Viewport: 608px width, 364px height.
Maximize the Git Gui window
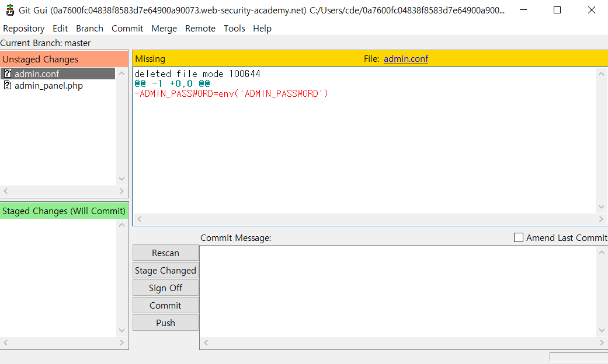(557, 10)
